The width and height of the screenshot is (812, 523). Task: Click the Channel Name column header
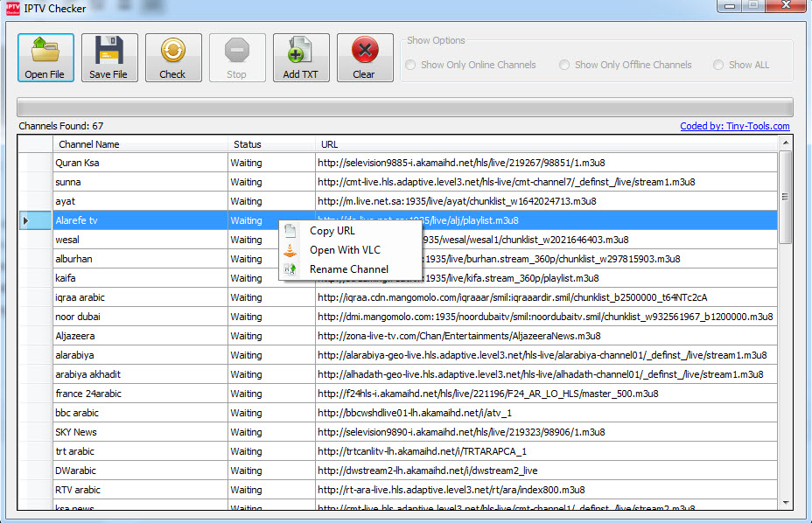pyautogui.click(x=140, y=144)
